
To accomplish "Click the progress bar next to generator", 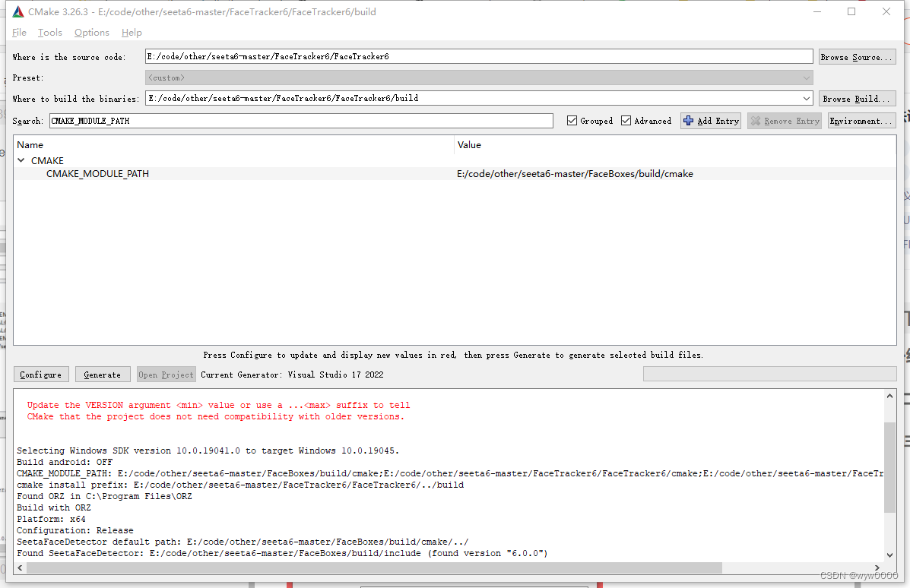I will [769, 374].
